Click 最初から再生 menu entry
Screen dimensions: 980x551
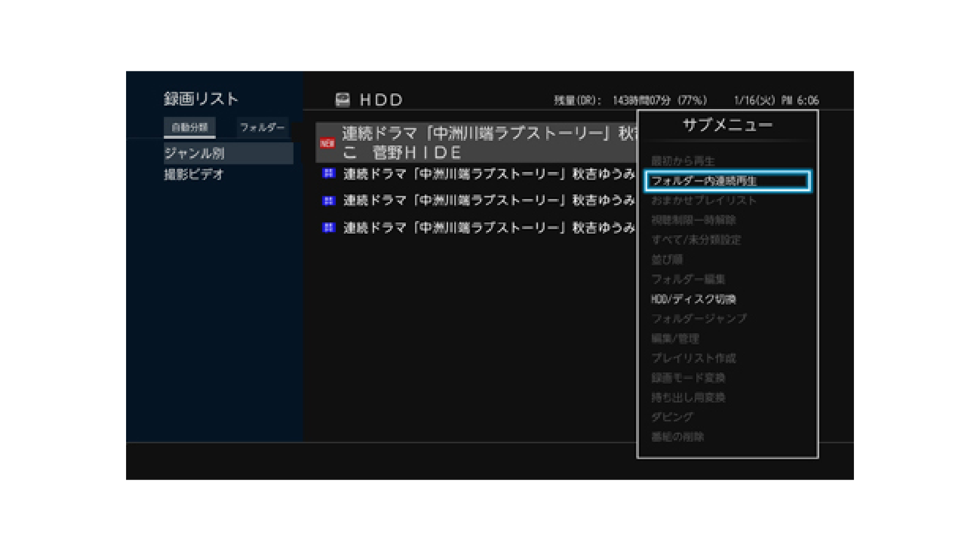[x=682, y=161]
